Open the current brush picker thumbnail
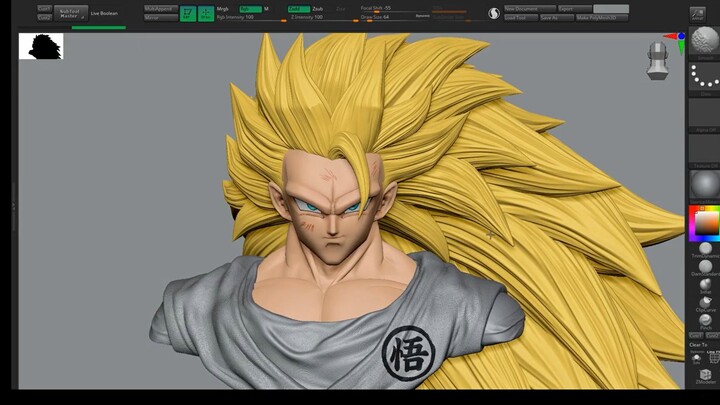 tap(706, 42)
